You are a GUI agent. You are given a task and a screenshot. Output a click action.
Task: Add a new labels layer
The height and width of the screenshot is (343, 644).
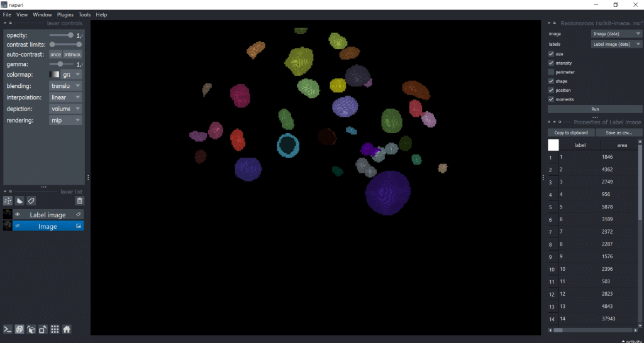coord(31,201)
